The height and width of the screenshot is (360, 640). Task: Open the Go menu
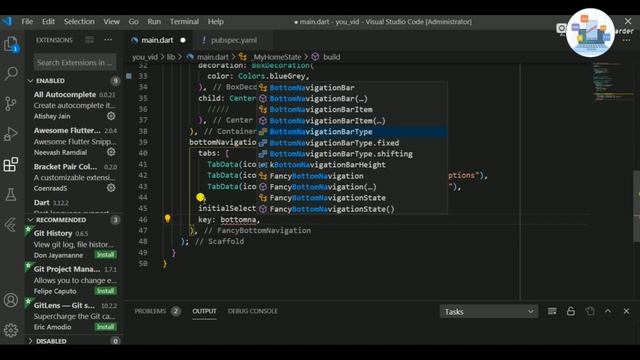pyautogui.click(x=133, y=22)
